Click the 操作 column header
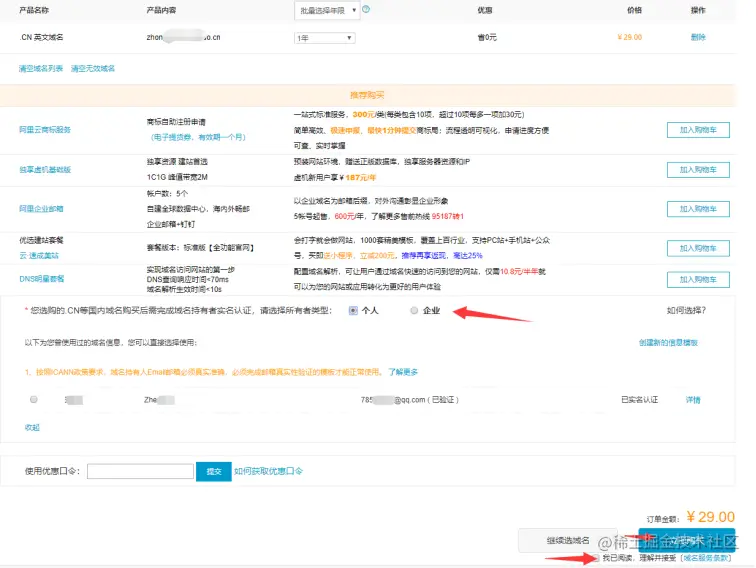Viewport: 756px width, 568px height. click(698, 10)
